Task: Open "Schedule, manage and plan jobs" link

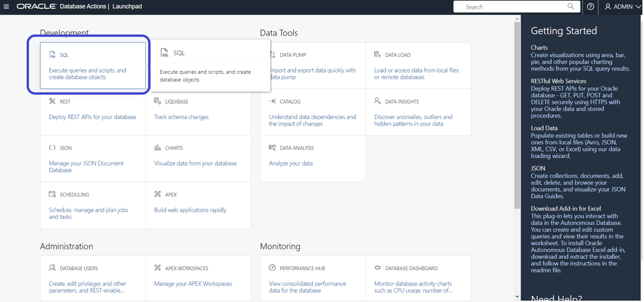Action: [x=88, y=213]
